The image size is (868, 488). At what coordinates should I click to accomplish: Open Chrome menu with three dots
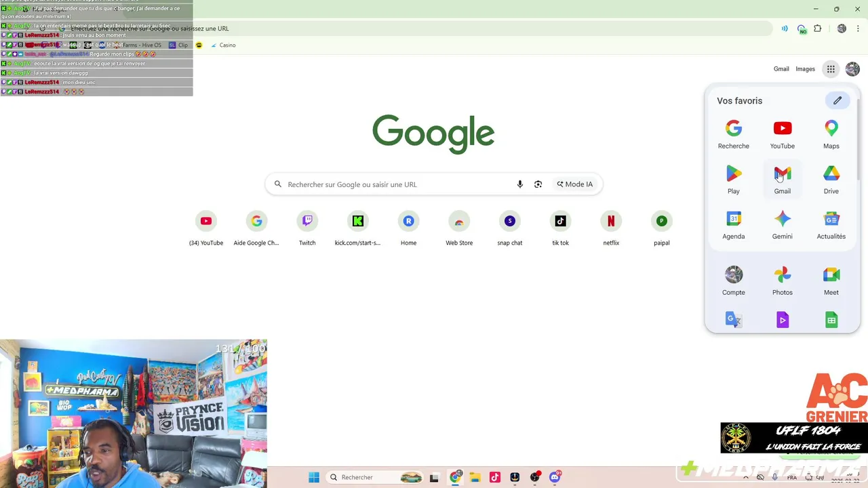(x=859, y=28)
